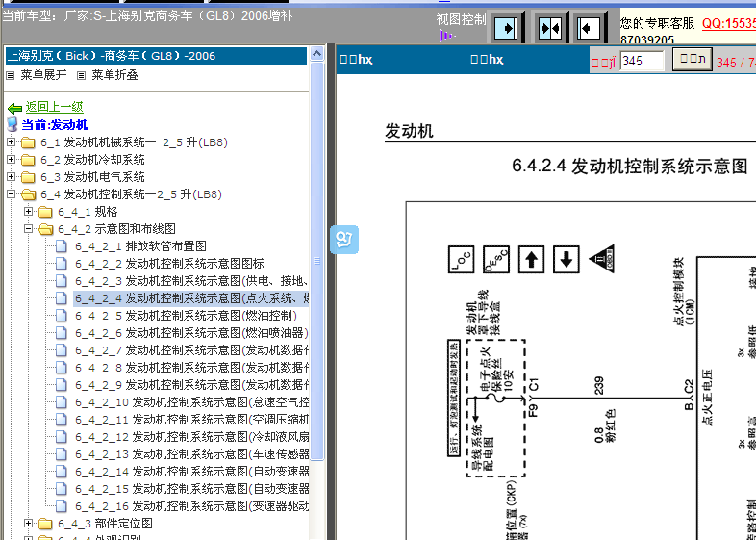Viewport: 756px width, 540px height.
Task: Click the tree panel scroll-up arrow
Action: click(316, 54)
